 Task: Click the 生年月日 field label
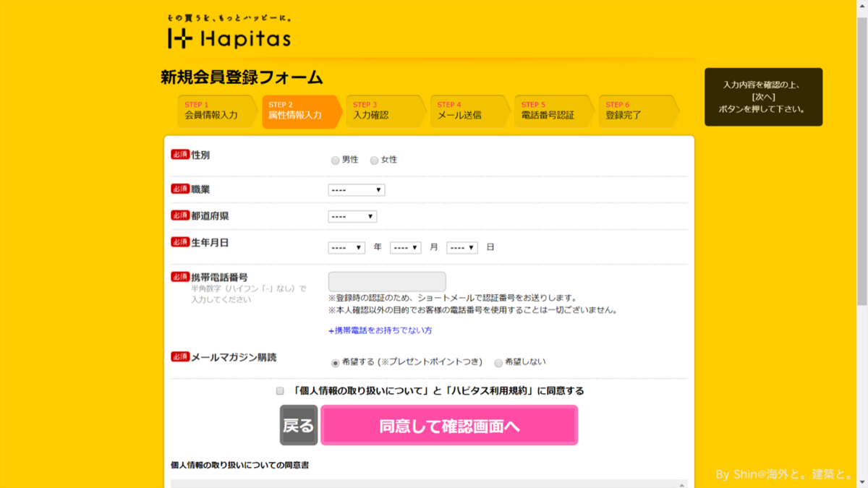[210, 242]
